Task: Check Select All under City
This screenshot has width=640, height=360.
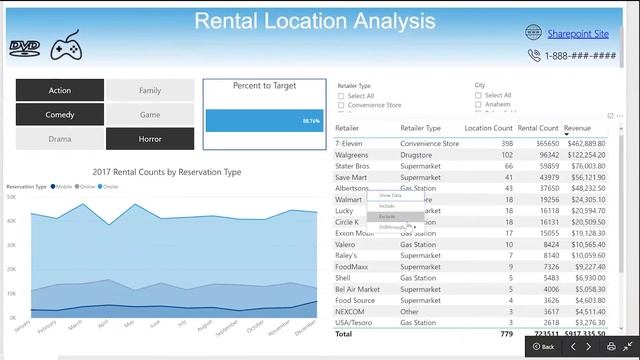Action: click(x=478, y=95)
